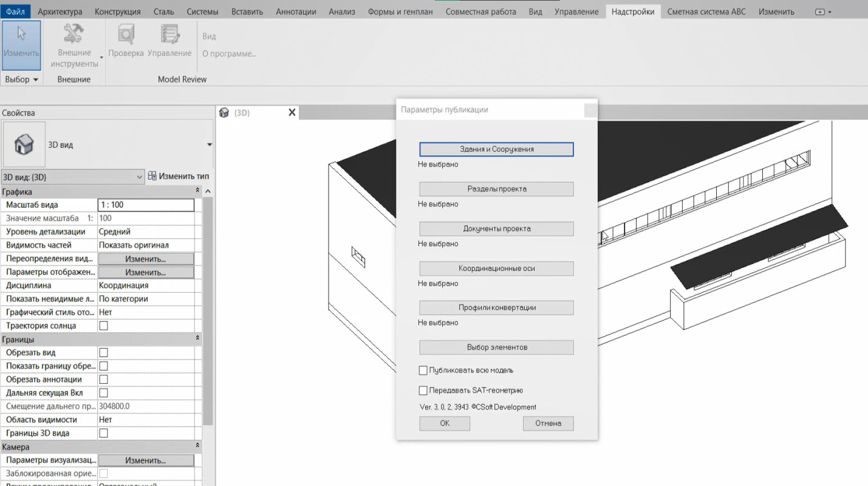The image size is (868, 486).
Task: Click Координационные оси button
Action: point(496,268)
